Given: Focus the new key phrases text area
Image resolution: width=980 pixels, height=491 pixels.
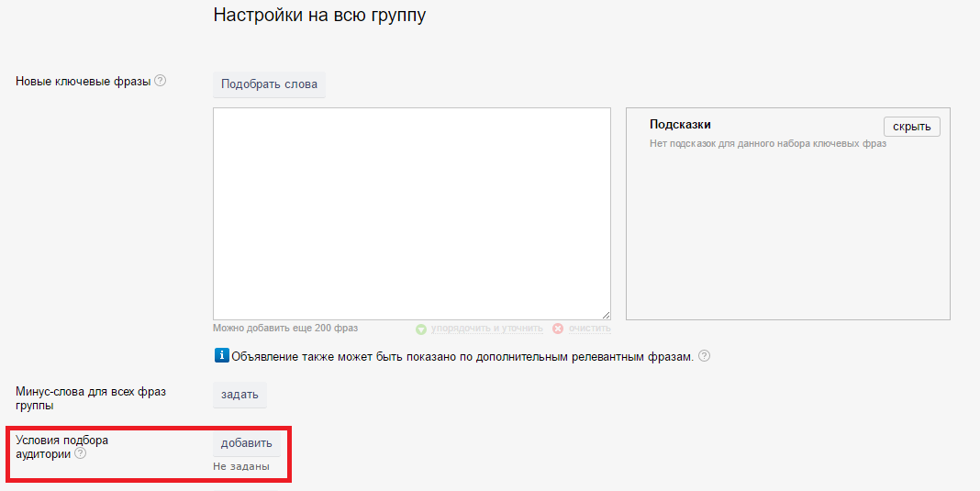Looking at the screenshot, I should coord(411,213).
